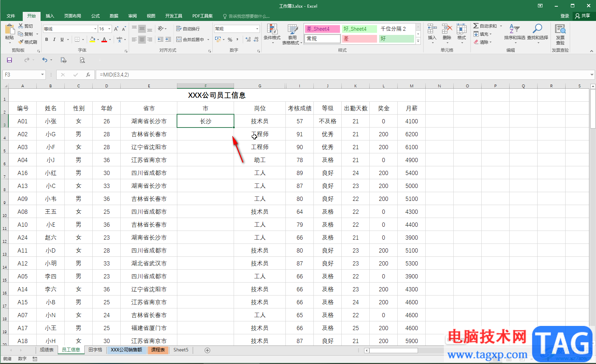596x364 pixels.
Task: Click the insert function fx icon
Action: 88,75
